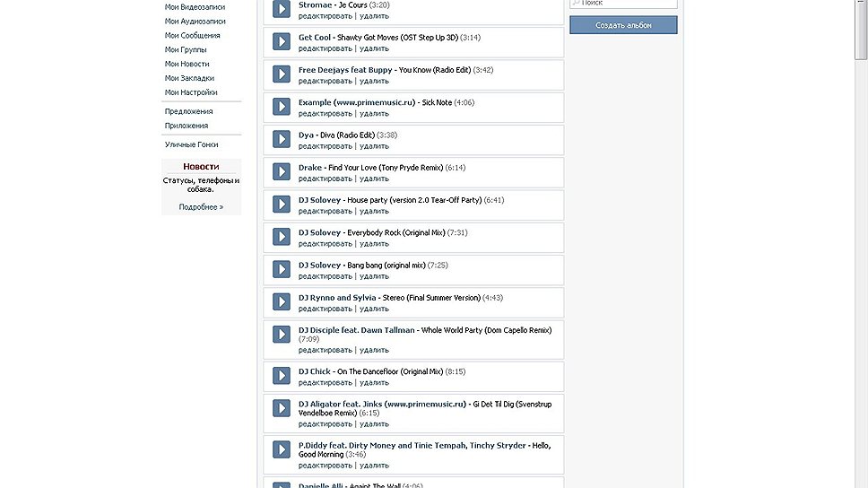Screen dimensions: 868x488
Task: Open Уличные Гонки app link
Action: tap(191, 144)
